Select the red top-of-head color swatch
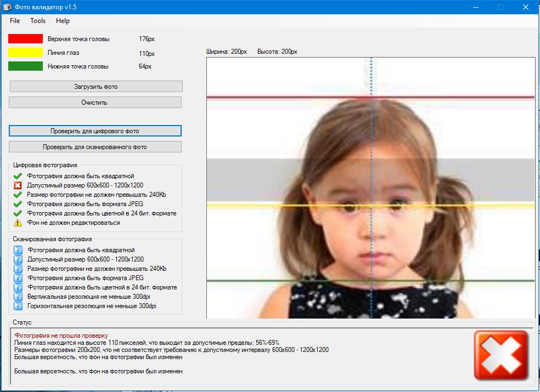 pyautogui.click(x=25, y=38)
